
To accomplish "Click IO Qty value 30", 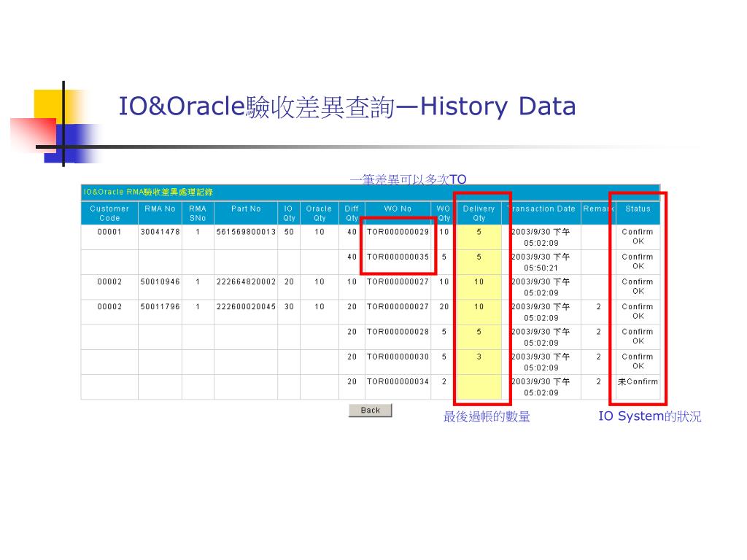I will tap(289, 307).
